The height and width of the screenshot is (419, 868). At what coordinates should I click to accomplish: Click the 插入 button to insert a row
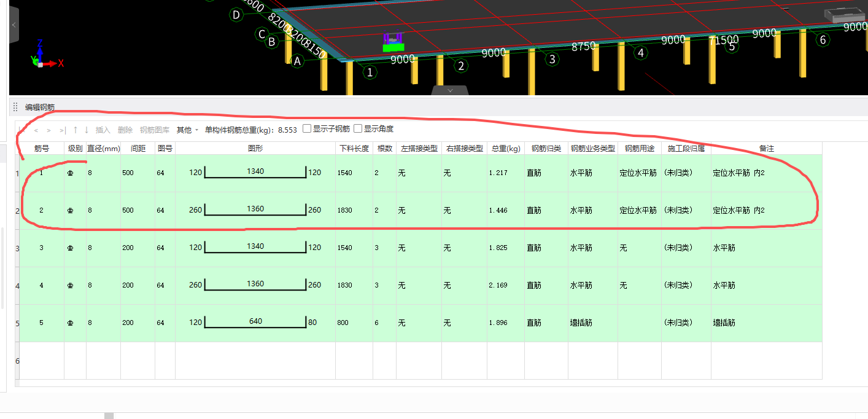pyautogui.click(x=100, y=129)
